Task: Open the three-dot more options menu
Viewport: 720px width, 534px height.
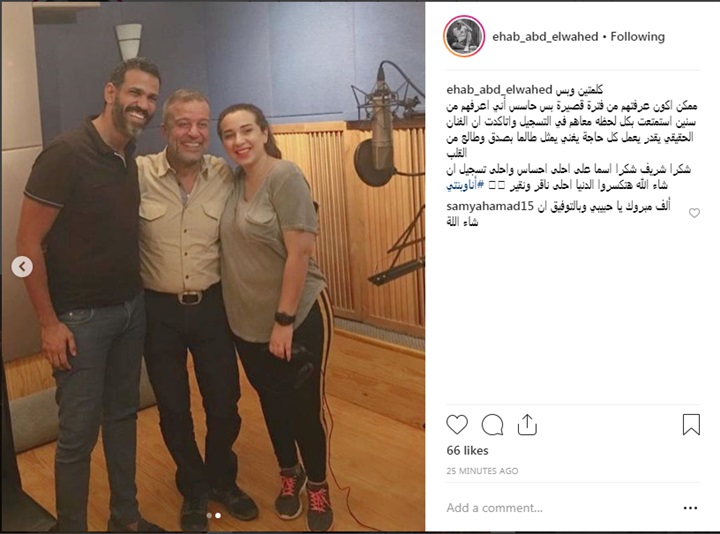Action: point(691,508)
